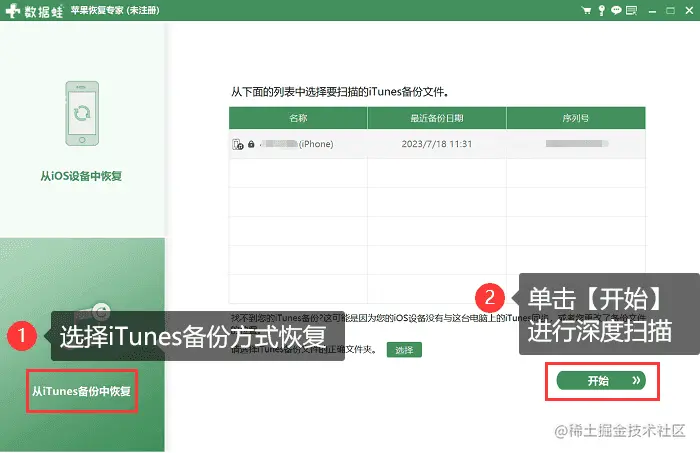
Task: Close the recovery app window
Action: (689, 10)
